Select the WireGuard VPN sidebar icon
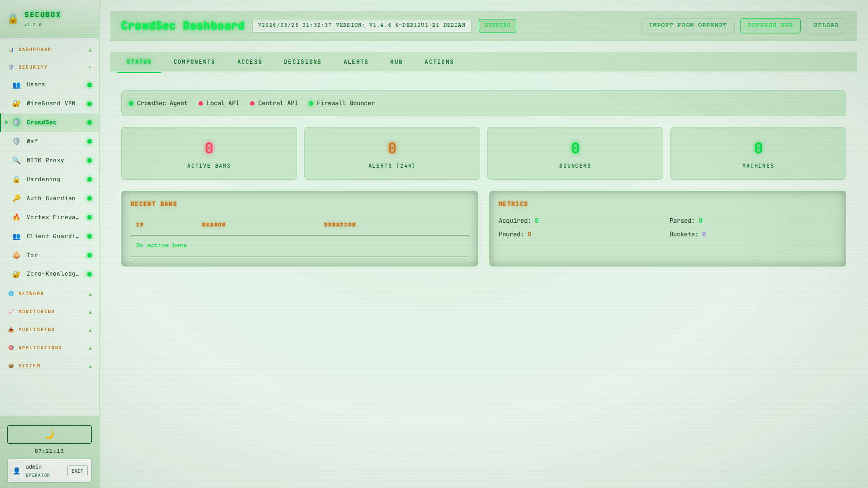Viewport: 868px width, 488px height. (16, 103)
